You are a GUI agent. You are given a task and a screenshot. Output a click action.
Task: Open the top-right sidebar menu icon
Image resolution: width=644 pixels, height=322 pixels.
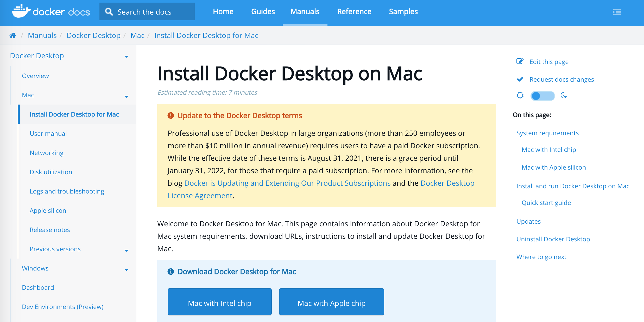tap(617, 12)
